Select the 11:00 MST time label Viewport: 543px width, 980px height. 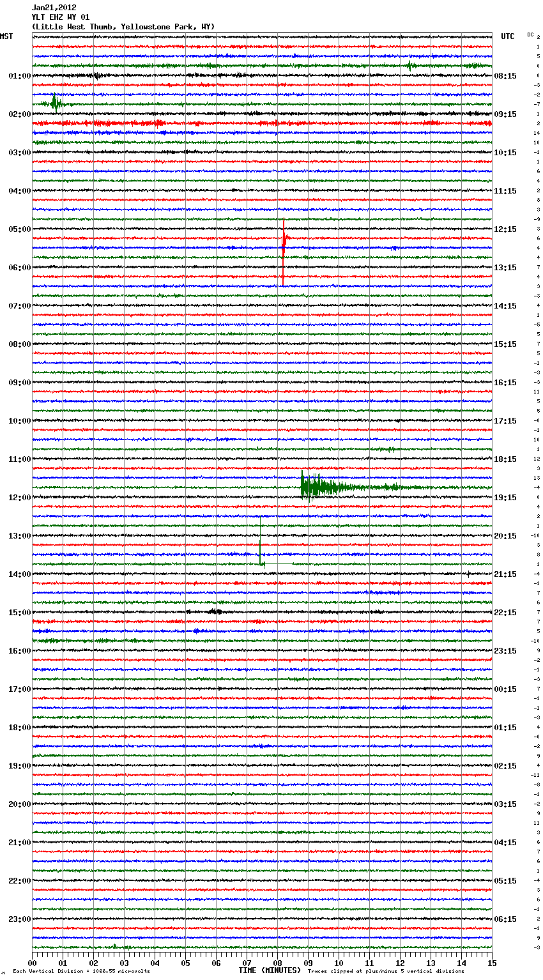[x=20, y=459]
